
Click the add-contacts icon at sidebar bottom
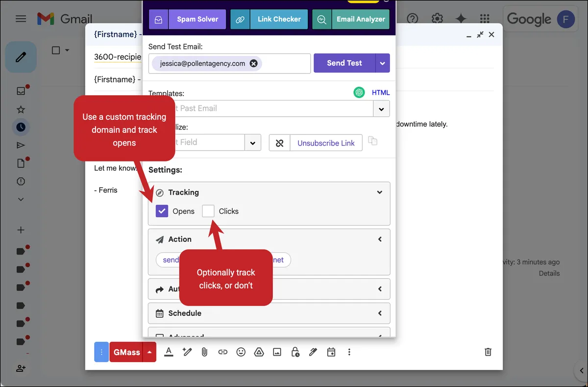point(21,368)
